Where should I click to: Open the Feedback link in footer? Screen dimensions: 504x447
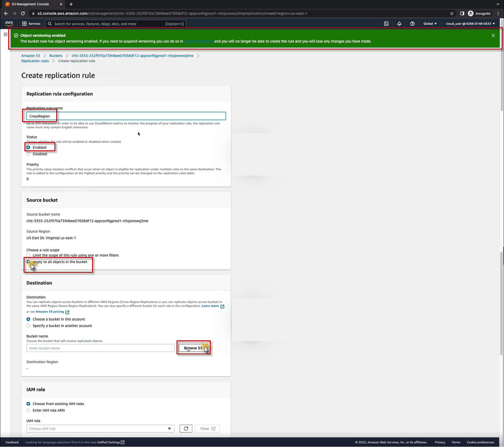[x=12, y=442]
